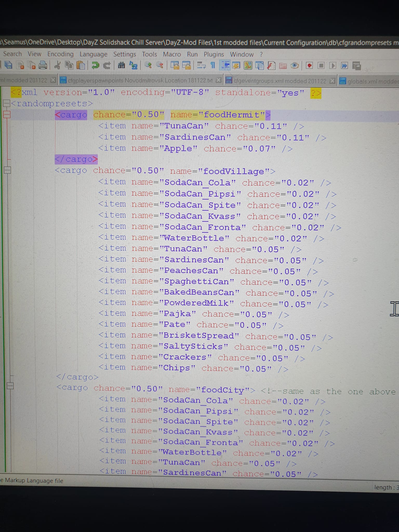Close the cfgeventgroups.xml tab
The image size is (399, 532).
332,81
